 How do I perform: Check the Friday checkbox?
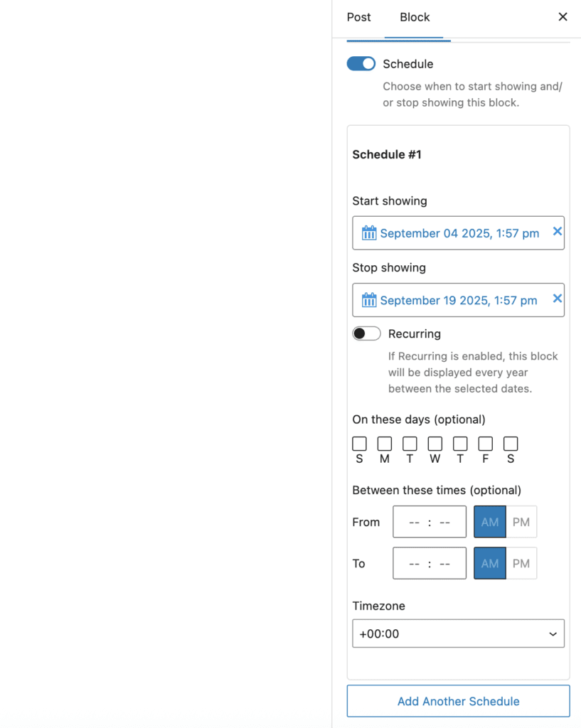tap(485, 444)
